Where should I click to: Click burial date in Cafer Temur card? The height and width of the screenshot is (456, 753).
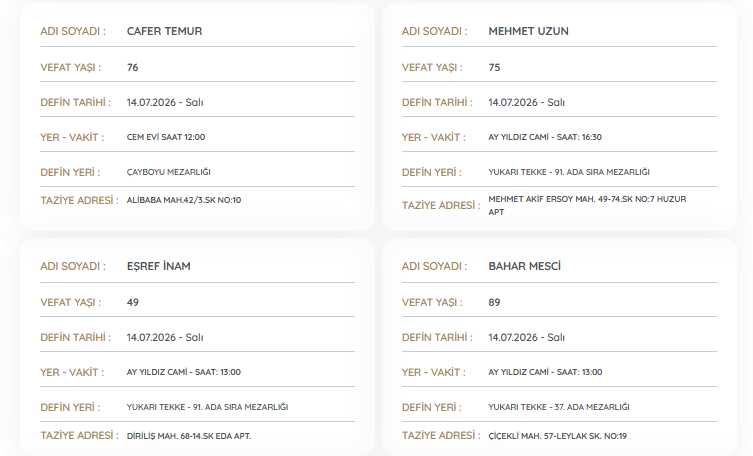pyautogui.click(x=165, y=102)
